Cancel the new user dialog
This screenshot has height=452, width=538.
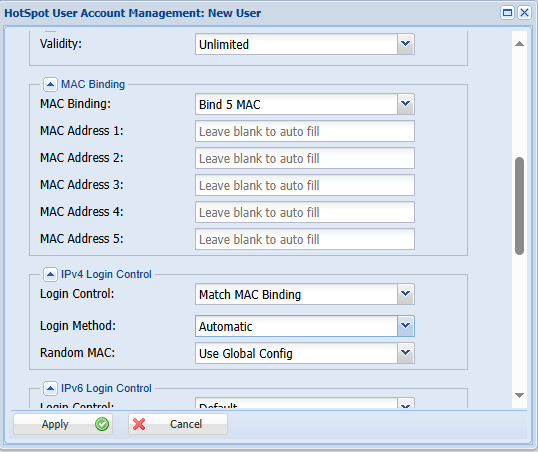tap(178, 424)
